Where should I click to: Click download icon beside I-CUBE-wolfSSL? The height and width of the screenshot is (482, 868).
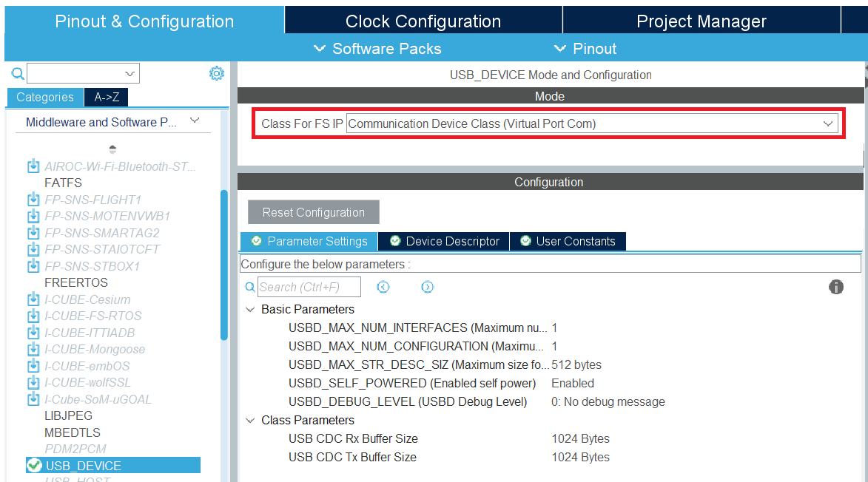coord(33,382)
